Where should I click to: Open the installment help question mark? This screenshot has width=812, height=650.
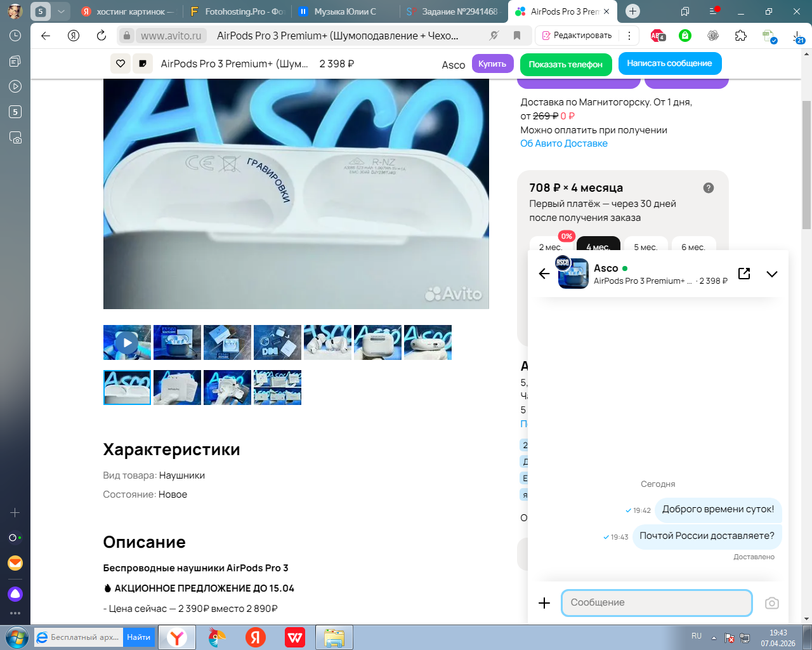709,188
